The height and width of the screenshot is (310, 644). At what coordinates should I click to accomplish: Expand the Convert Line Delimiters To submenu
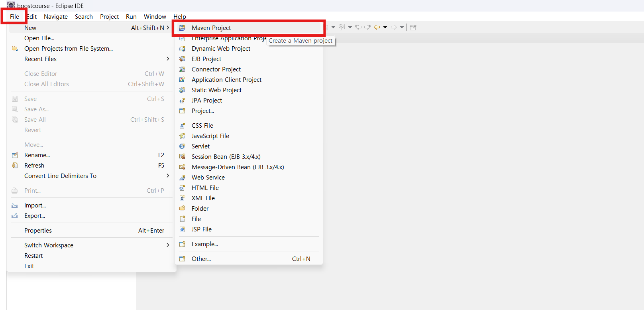click(x=168, y=176)
